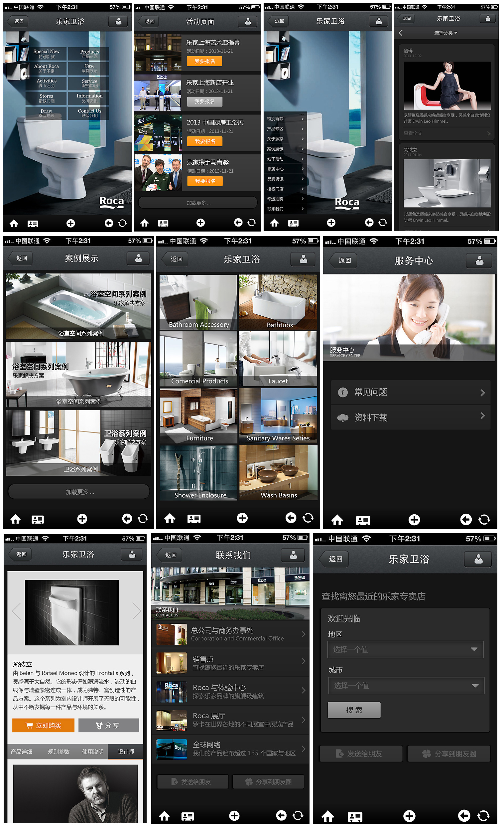Screen dimensions: 504x829
Task: Tap refresh icon on 服务中心 screen bottom bar
Action: coord(484,520)
